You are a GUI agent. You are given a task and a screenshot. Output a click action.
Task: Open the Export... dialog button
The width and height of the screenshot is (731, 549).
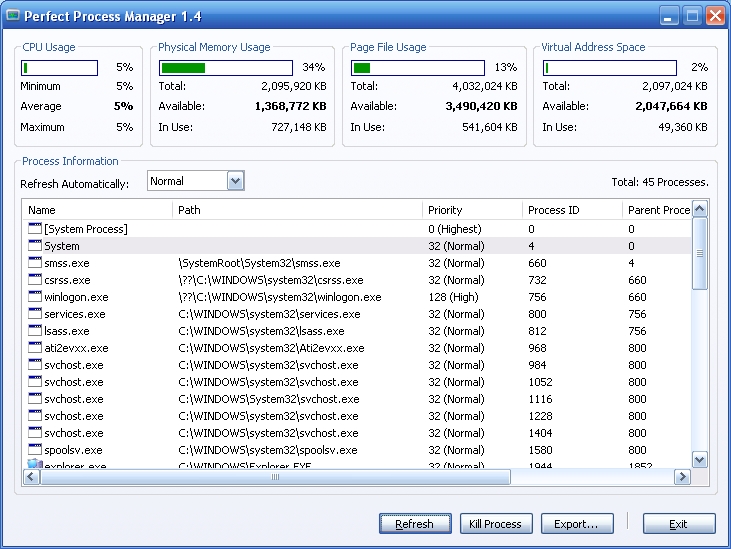click(x=577, y=524)
